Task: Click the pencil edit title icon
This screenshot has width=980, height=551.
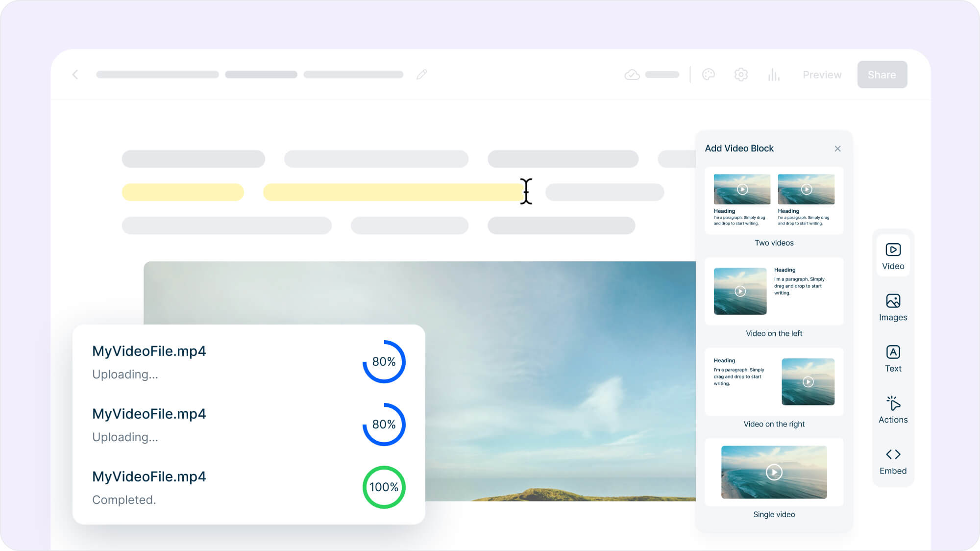Action: [x=421, y=75]
